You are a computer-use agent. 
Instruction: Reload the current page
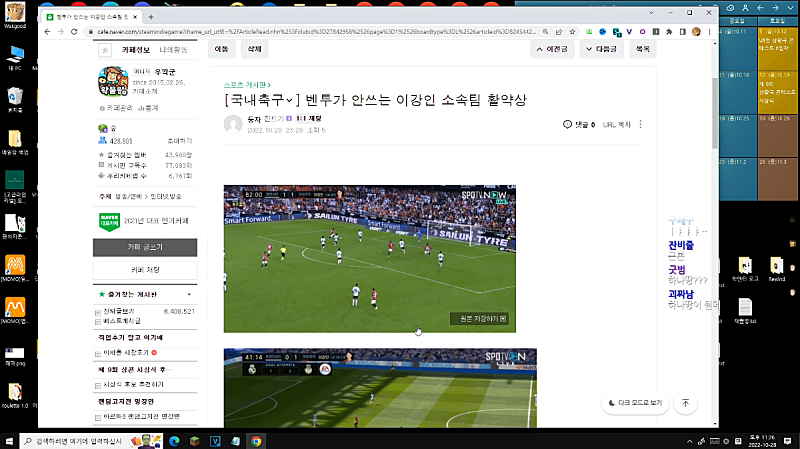tap(74, 32)
